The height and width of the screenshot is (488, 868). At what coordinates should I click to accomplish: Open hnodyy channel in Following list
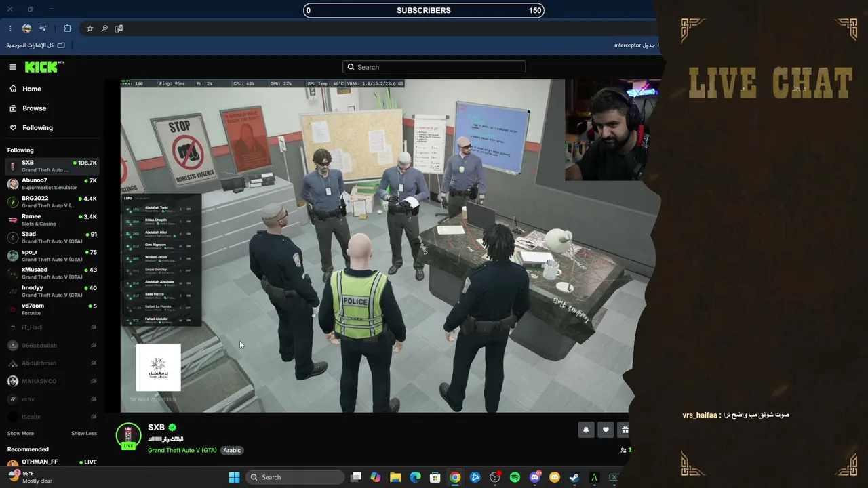click(x=52, y=291)
